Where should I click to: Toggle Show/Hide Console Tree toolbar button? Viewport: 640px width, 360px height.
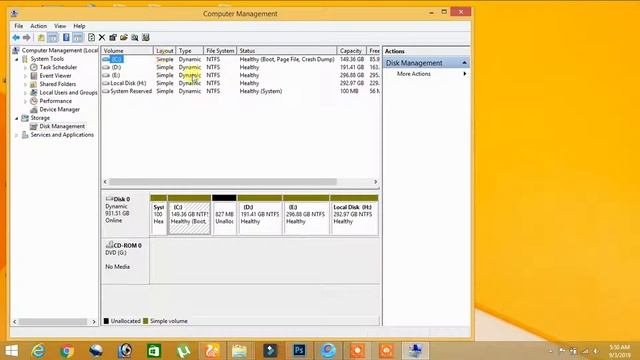(x=53, y=38)
